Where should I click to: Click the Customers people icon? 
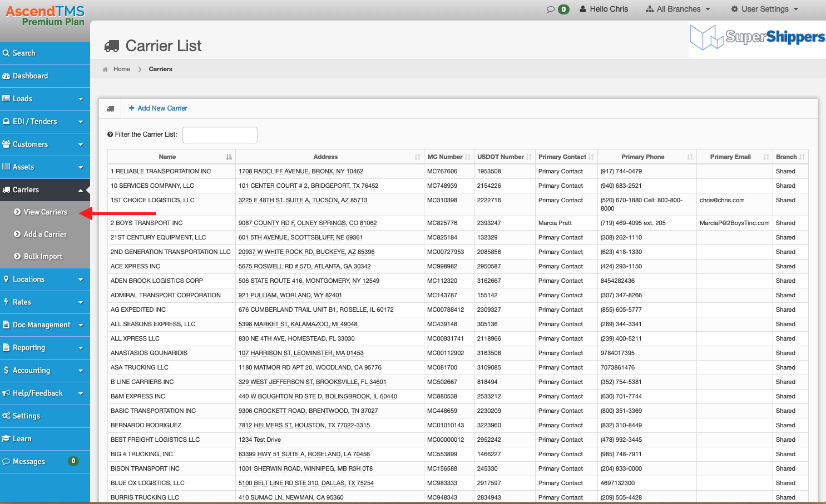(6, 144)
